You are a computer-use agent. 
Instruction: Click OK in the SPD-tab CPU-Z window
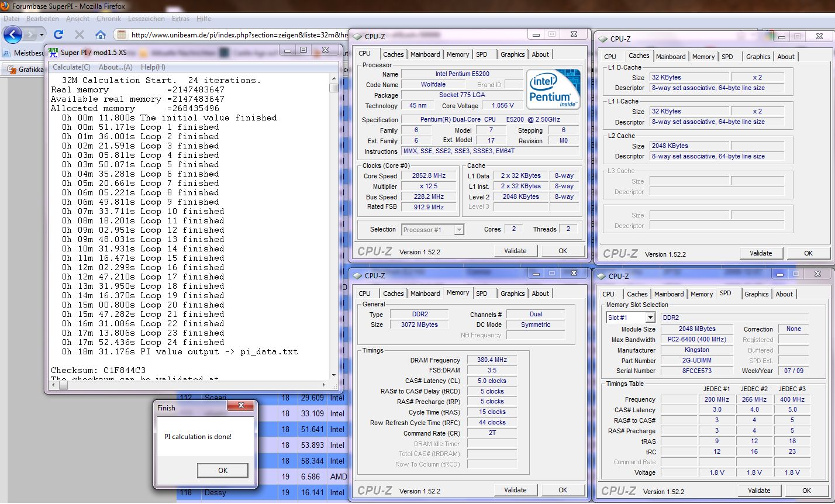(x=806, y=491)
